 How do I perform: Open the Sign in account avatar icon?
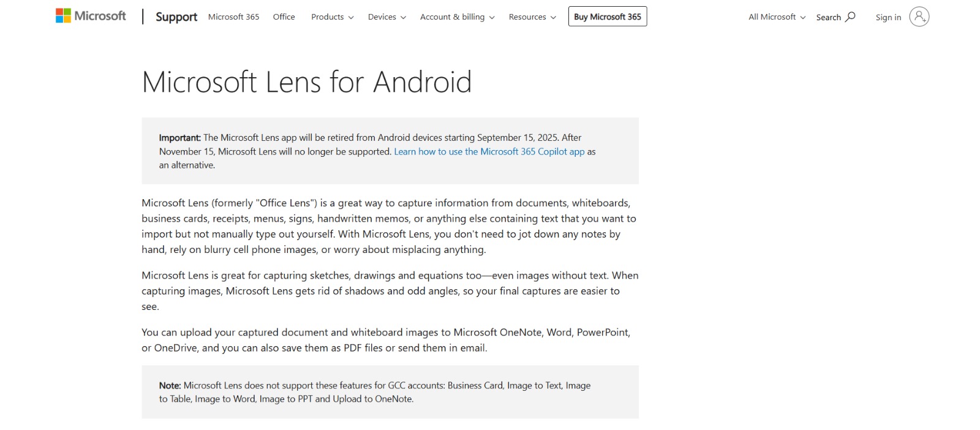pyautogui.click(x=919, y=17)
